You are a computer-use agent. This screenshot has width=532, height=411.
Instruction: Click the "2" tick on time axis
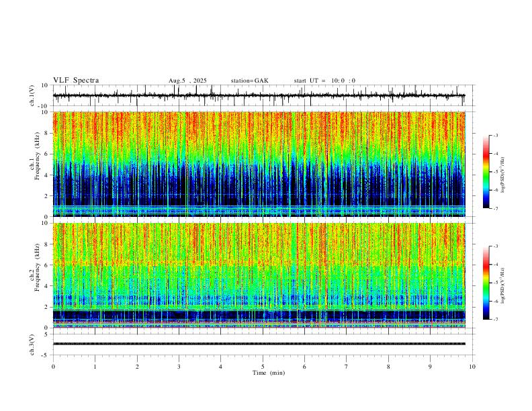(x=137, y=367)
